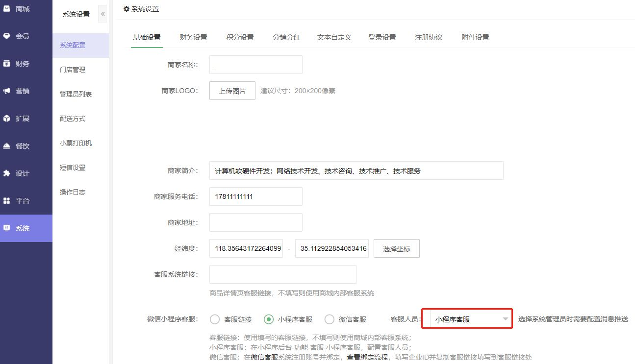Collapse the 系统设置 submenu panel
Screen dimensions: 635x364
click(x=102, y=14)
